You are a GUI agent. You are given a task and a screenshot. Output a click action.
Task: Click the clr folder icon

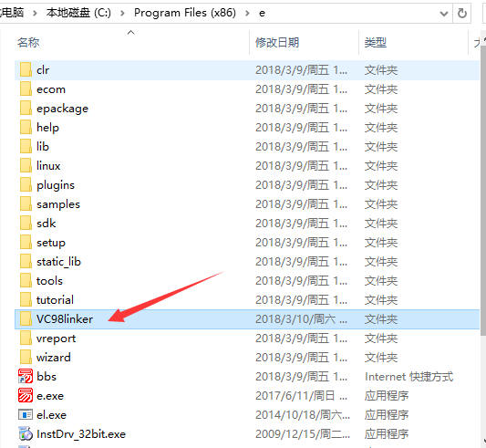coord(26,70)
